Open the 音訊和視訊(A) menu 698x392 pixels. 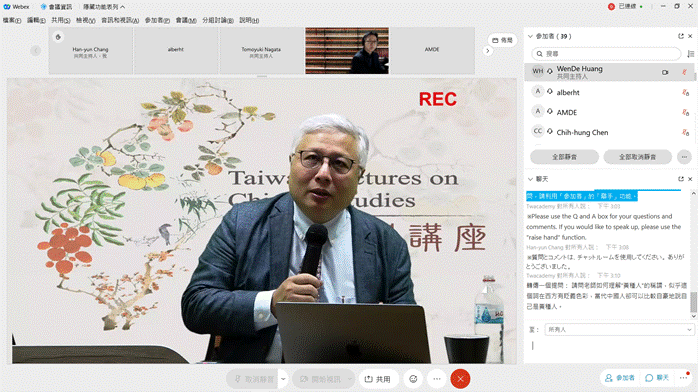[x=120, y=20]
